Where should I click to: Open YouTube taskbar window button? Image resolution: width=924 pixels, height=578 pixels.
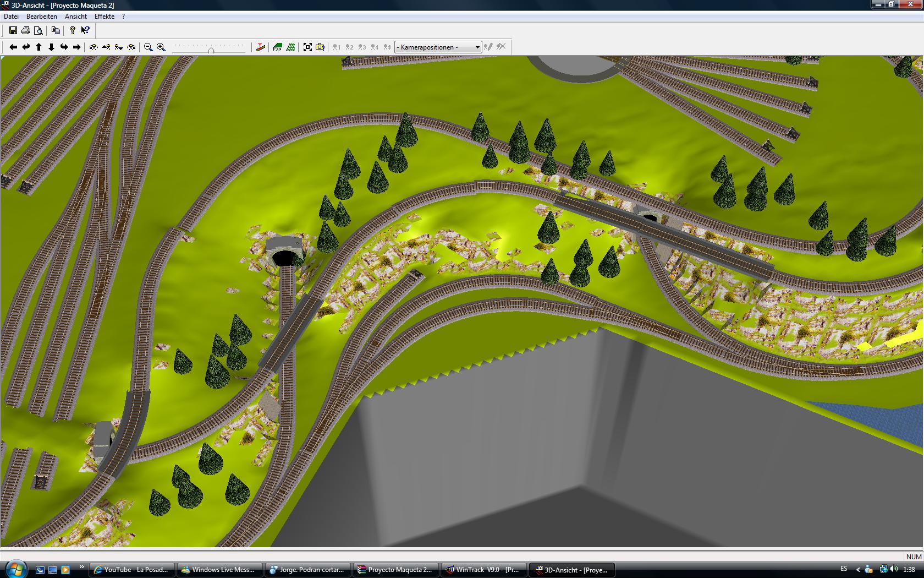pos(132,570)
